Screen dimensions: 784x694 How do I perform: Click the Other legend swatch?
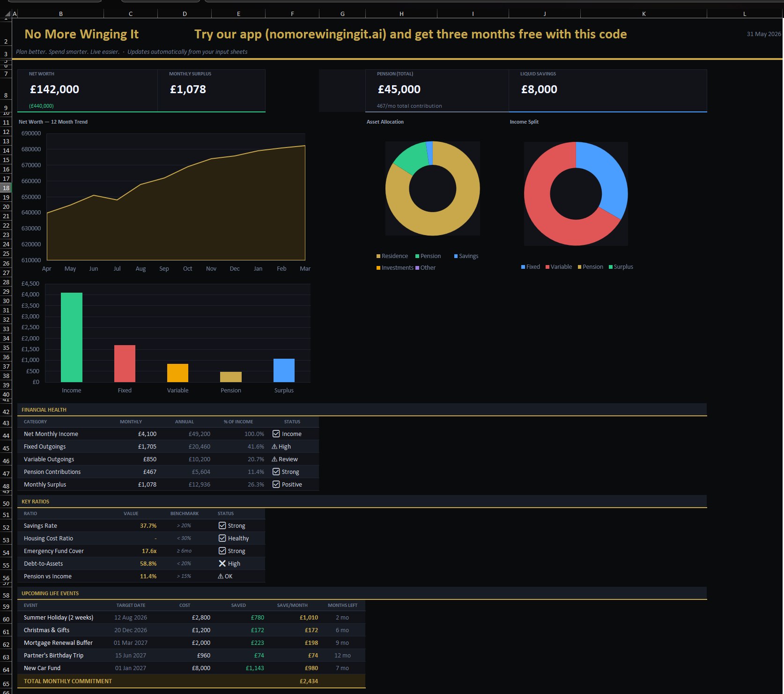pos(417,268)
